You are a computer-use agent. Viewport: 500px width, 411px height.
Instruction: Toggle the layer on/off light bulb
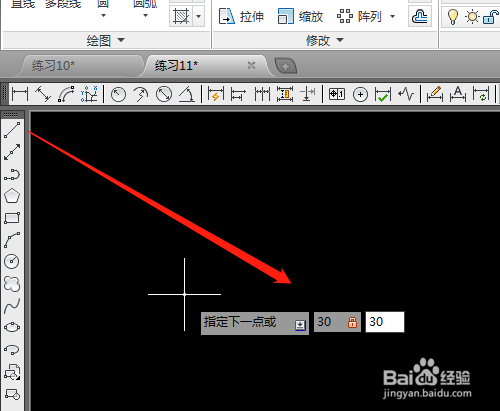(452, 16)
